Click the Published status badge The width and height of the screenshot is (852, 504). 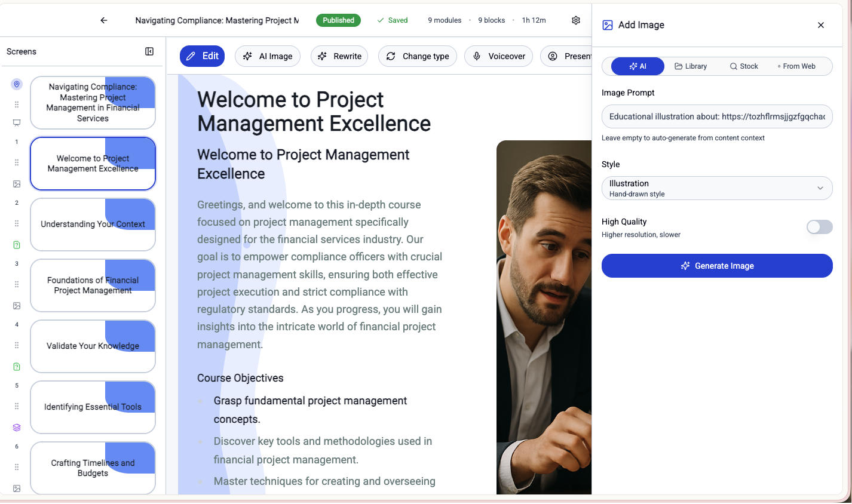[x=338, y=20]
